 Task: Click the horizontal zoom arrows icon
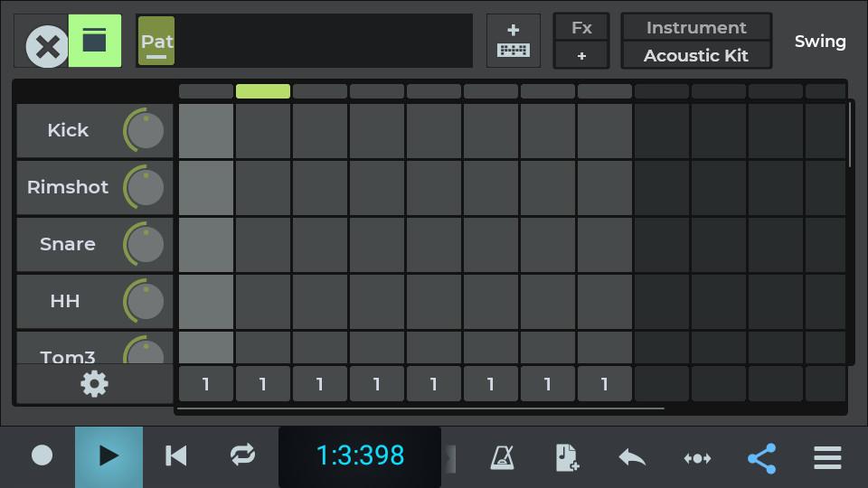[x=697, y=458]
